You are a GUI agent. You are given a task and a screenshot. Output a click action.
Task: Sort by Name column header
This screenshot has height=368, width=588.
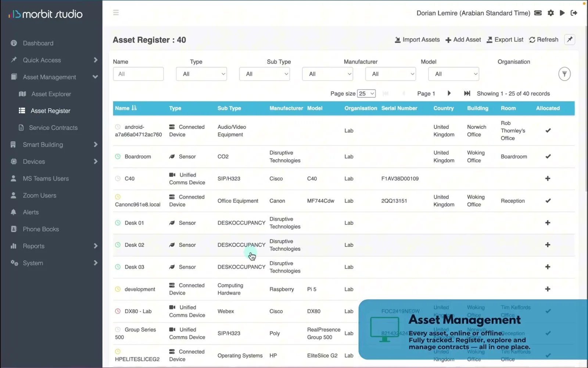pos(126,108)
